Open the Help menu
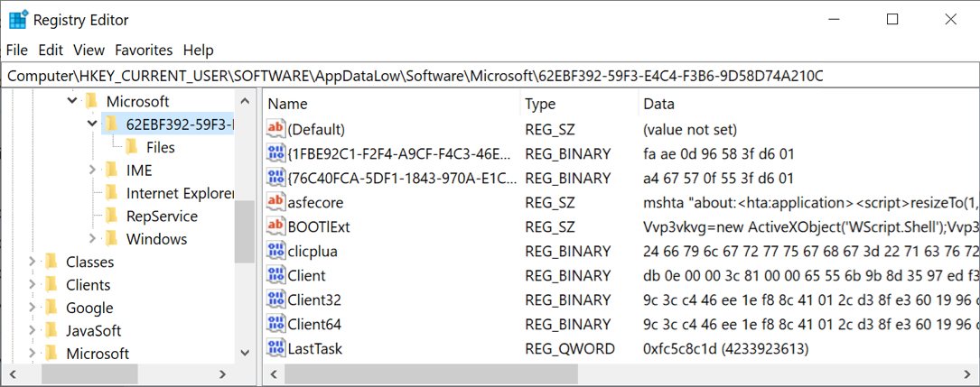 click(198, 50)
